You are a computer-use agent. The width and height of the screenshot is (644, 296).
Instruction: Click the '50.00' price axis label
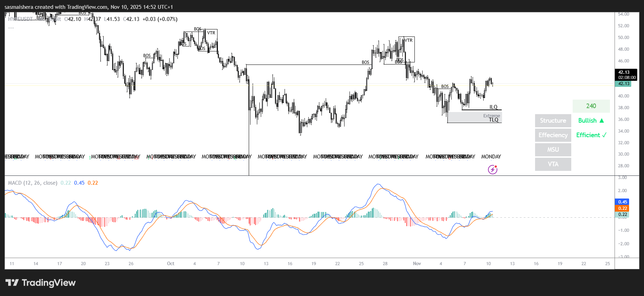tap(623, 38)
